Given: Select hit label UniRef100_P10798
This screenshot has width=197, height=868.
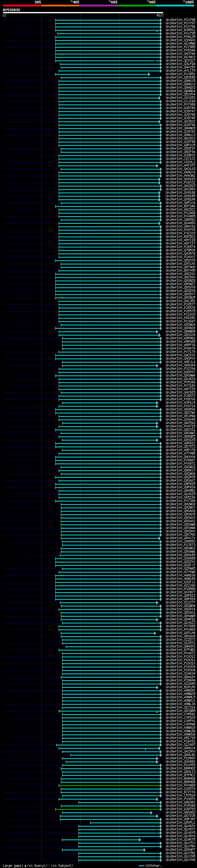Looking at the screenshot, I should tap(180, 20).
